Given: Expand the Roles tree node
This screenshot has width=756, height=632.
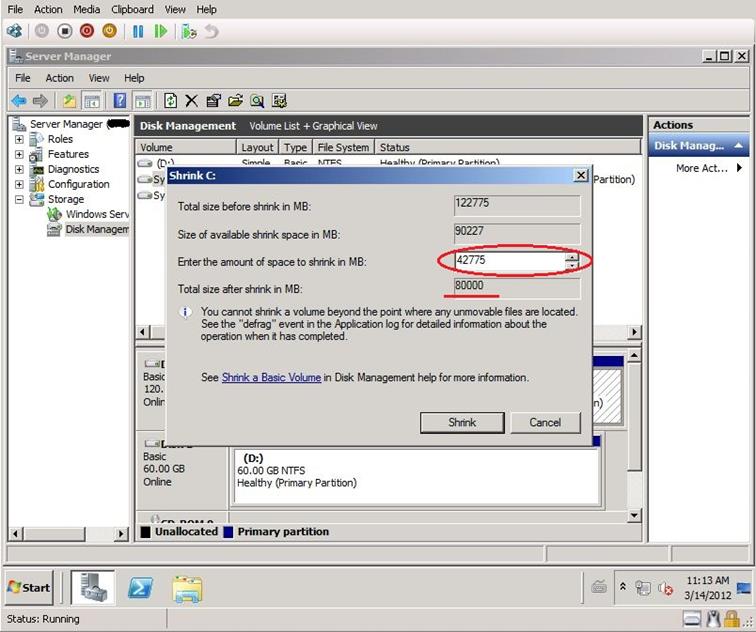Looking at the screenshot, I should coord(19,140).
